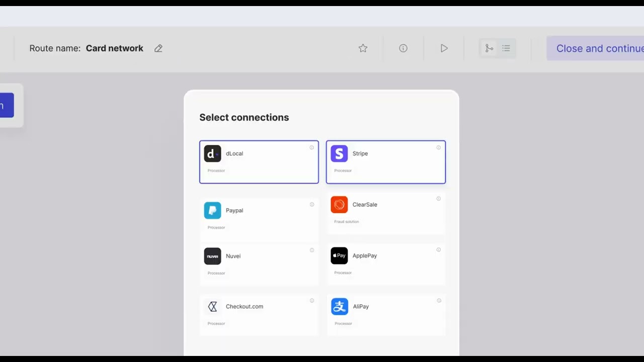Select the Nuvei connection card
The image size is (644, 362).
[259, 264]
